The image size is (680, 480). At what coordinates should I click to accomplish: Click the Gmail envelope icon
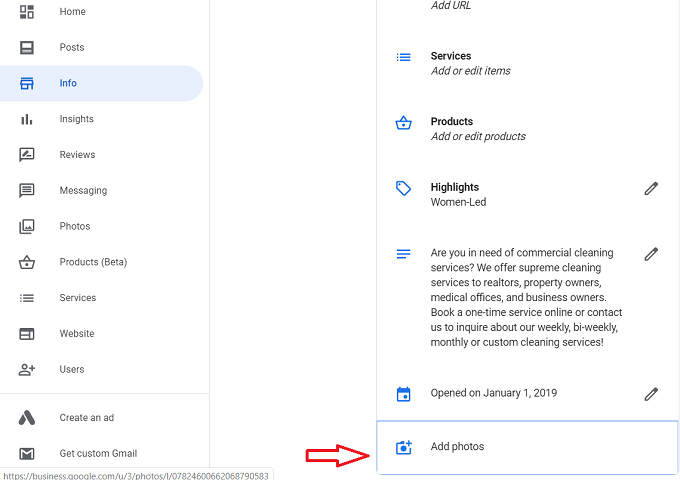tap(27, 454)
